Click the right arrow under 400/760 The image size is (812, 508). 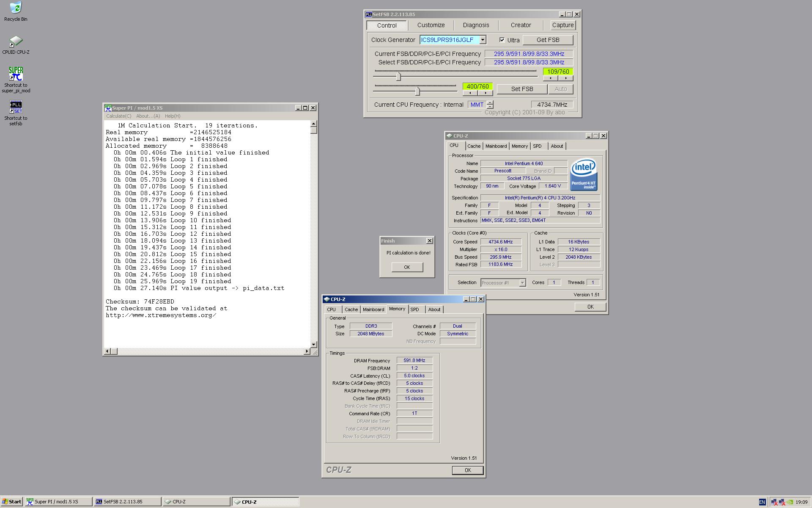coord(486,93)
